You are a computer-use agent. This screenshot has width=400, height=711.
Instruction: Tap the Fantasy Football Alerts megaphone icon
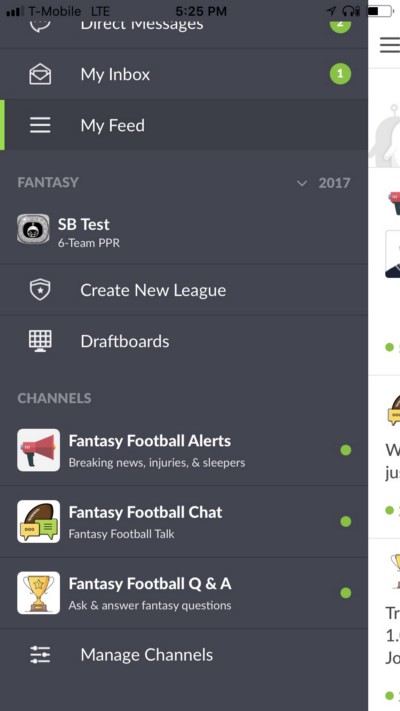pos(39,450)
